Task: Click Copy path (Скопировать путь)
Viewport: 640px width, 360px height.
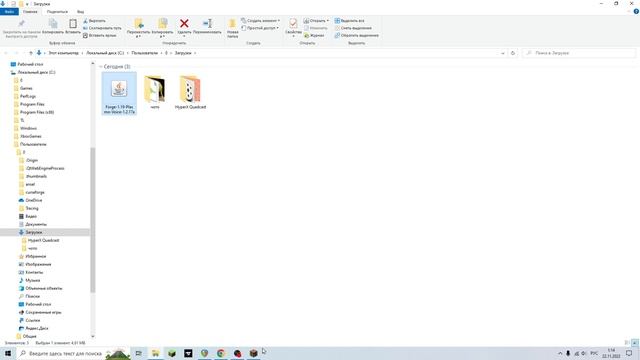Action: 102,28
